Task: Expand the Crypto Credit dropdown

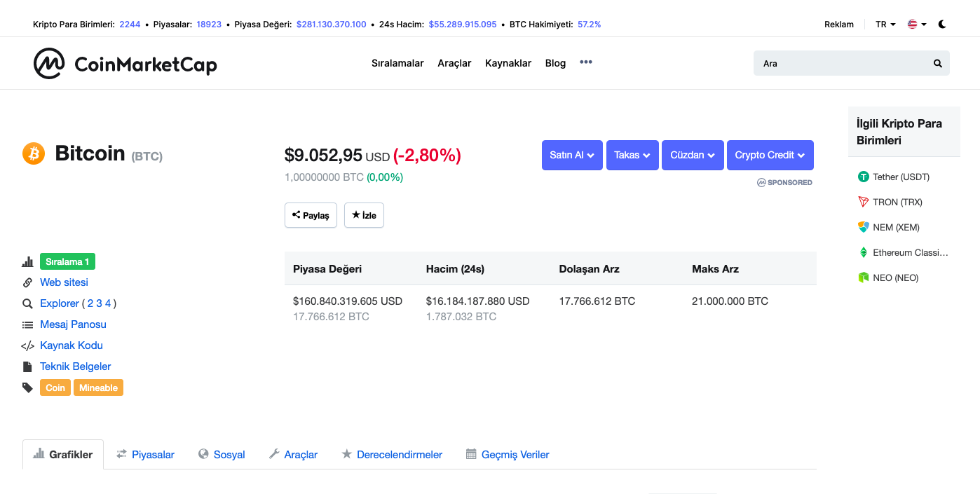Action: pyautogui.click(x=770, y=155)
